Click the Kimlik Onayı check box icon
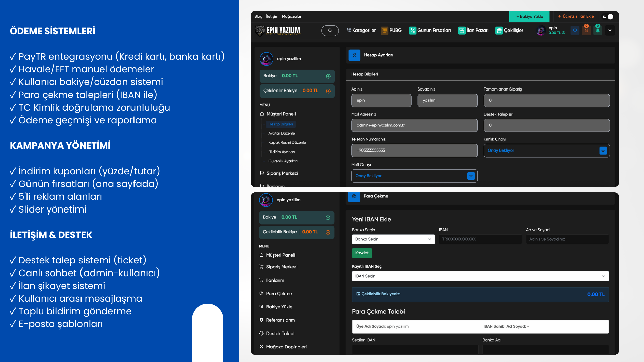The width and height of the screenshot is (644, 362). pyautogui.click(x=603, y=151)
